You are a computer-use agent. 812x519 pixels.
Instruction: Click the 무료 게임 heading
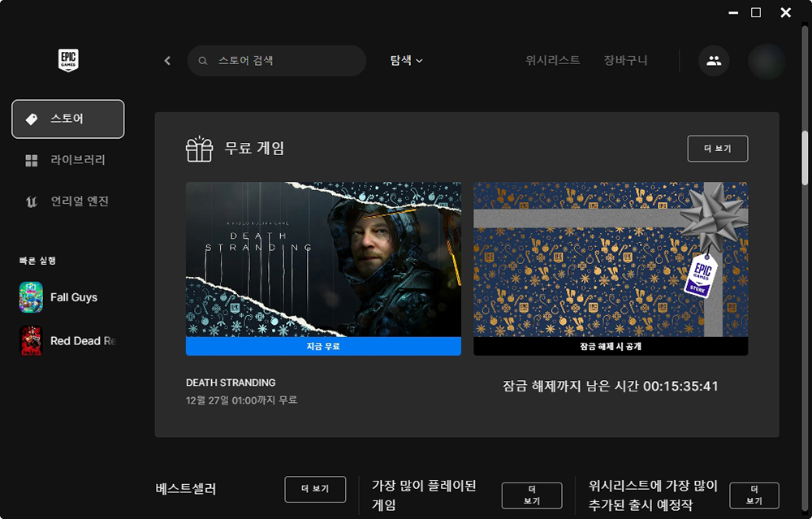click(x=254, y=149)
